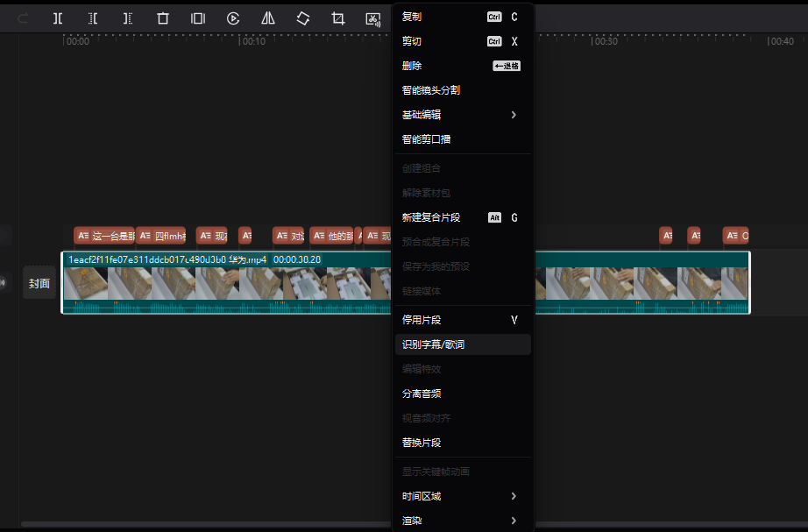This screenshot has height=532, width=808.
Task: Click the clip duration label 00:00:30:20
Action: (297, 259)
